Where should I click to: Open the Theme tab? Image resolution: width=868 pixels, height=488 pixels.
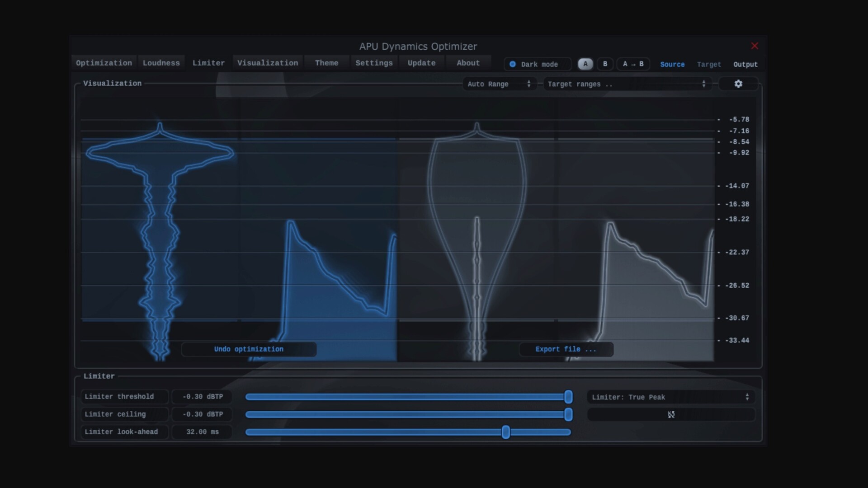tap(326, 63)
